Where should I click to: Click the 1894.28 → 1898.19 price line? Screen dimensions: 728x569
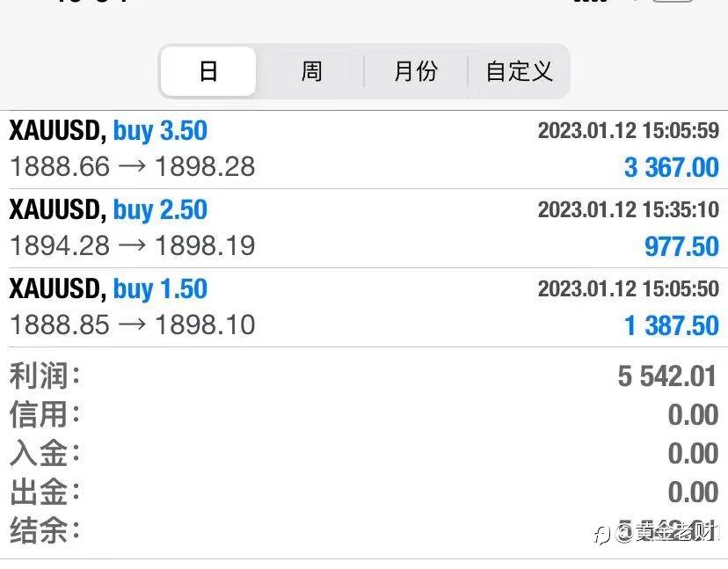click(x=132, y=245)
